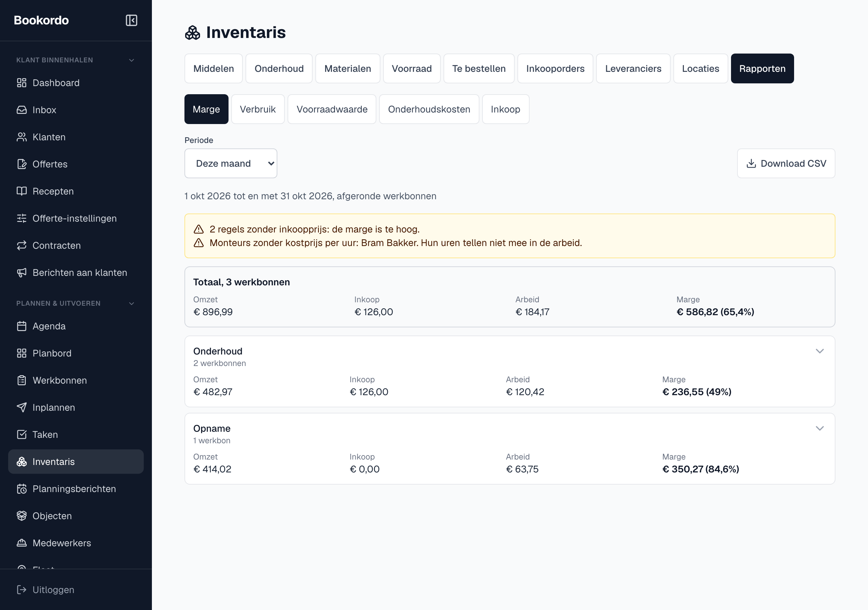The image size is (868, 610).
Task: Show the Marge report
Action: 206,109
